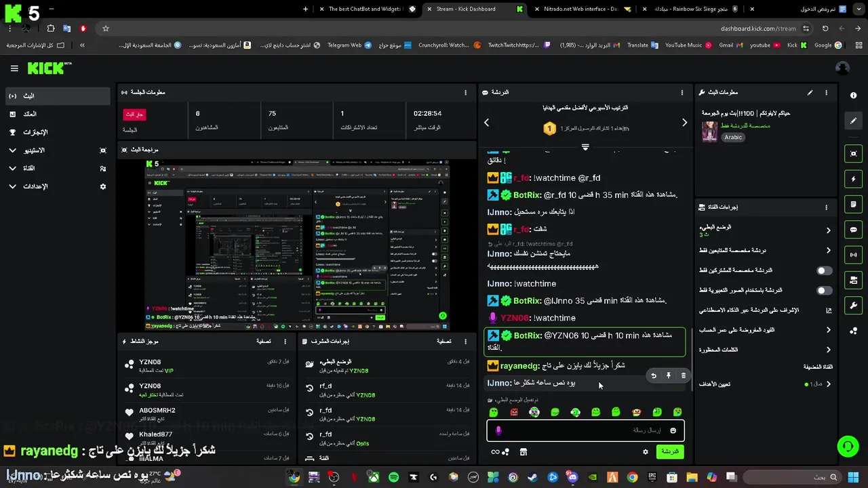Click the chat message input field
Image resolution: width=868 pixels, height=488 pixels.
click(x=586, y=430)
